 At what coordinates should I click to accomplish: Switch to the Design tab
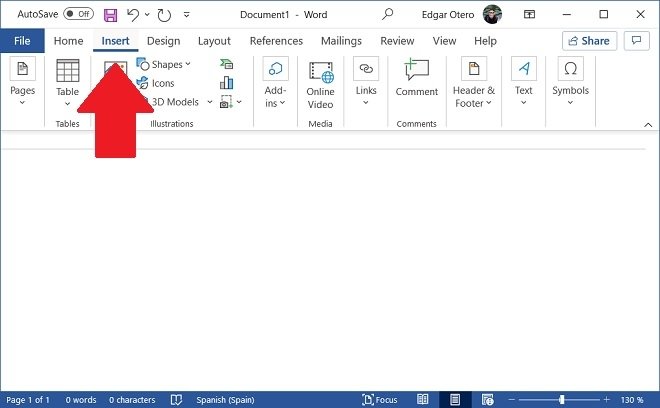(163, 41)
